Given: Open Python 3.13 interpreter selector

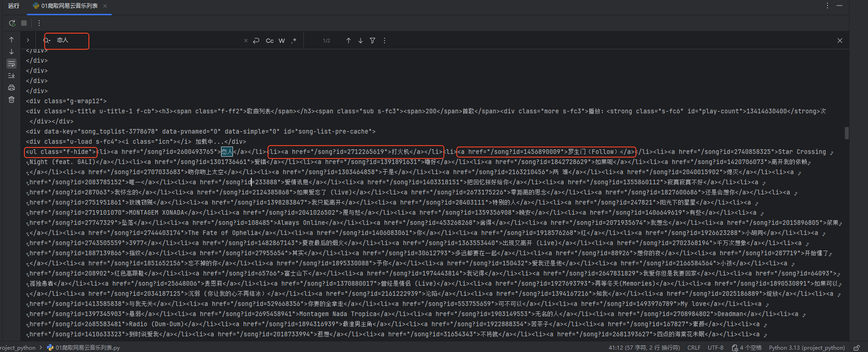Looking at the screenshot, I should point(807,348).
